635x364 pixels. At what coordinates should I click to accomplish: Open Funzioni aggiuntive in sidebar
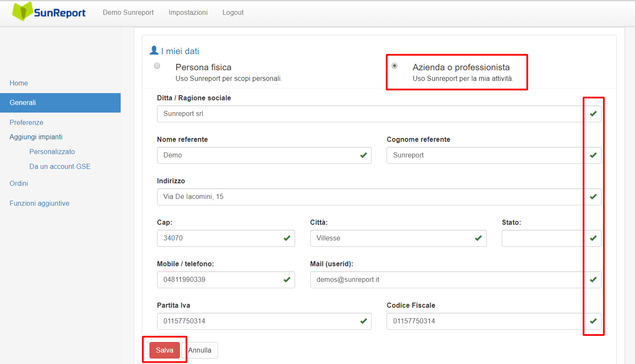pyautogui.click(x=39, y=203)
